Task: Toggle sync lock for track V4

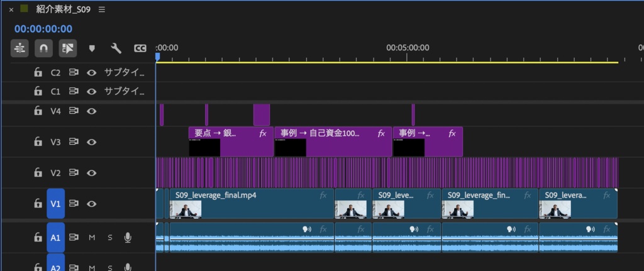Action: [x=74, y=111]
